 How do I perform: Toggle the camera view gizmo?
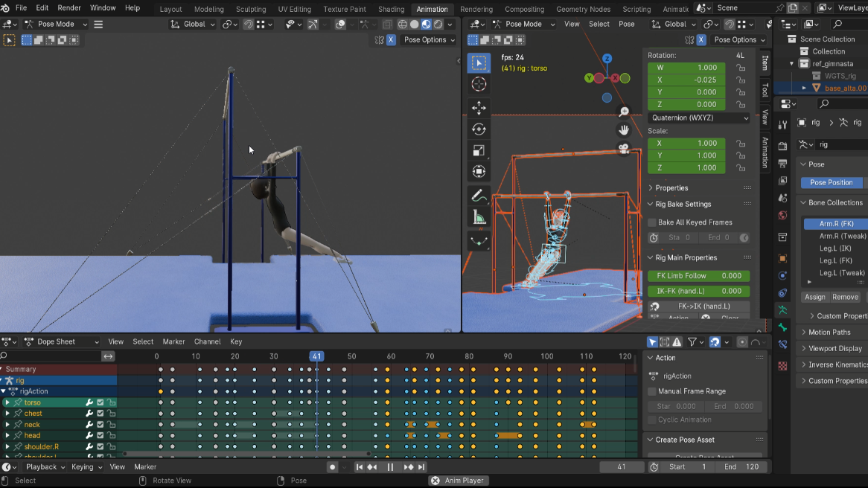[x=624, y=149]
